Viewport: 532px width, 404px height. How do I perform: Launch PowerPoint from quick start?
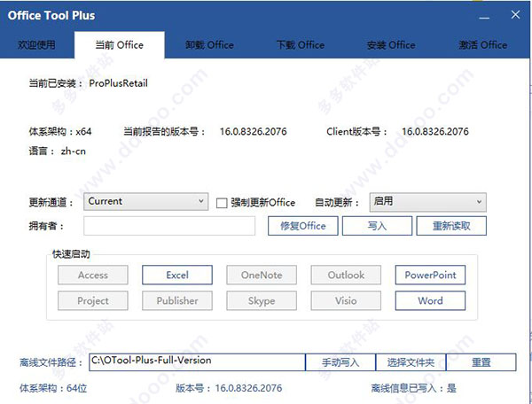(430, 275)
